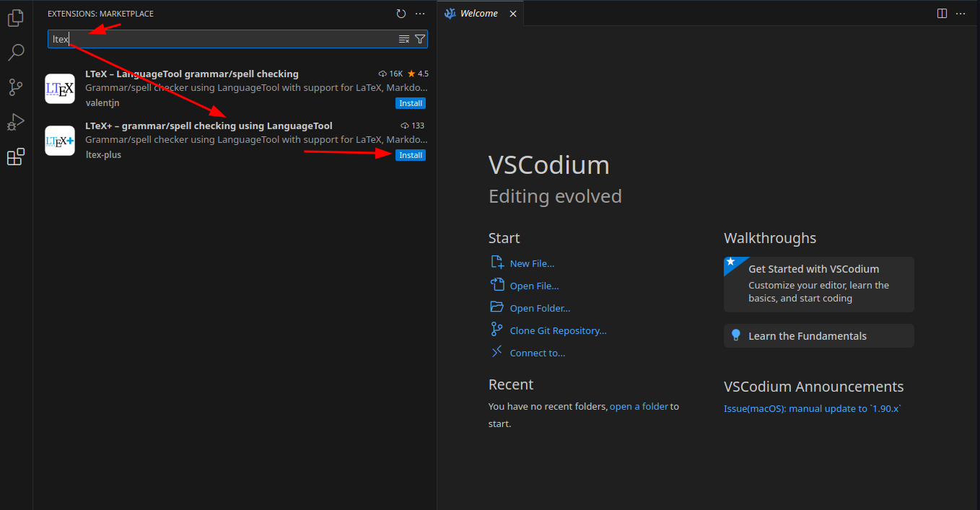Open the extension search filter menu

click(x=420, y=39)
